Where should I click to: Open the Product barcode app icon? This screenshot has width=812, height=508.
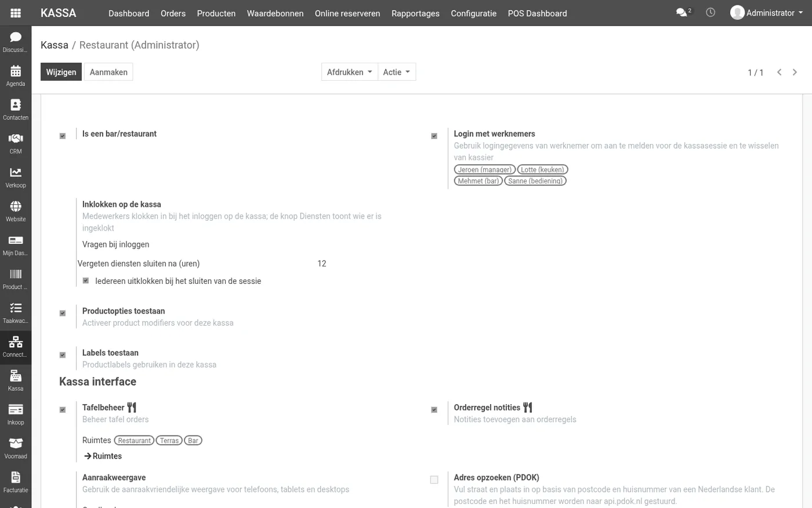16,279
